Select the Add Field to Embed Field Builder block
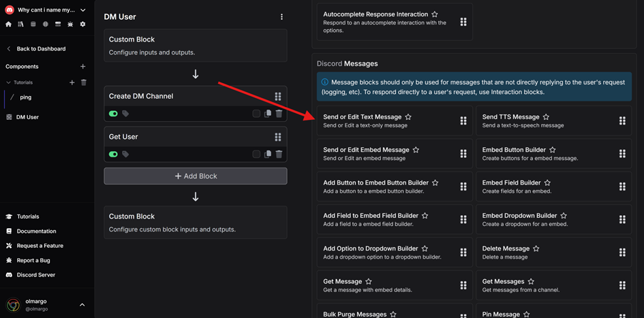 [395, 219]
